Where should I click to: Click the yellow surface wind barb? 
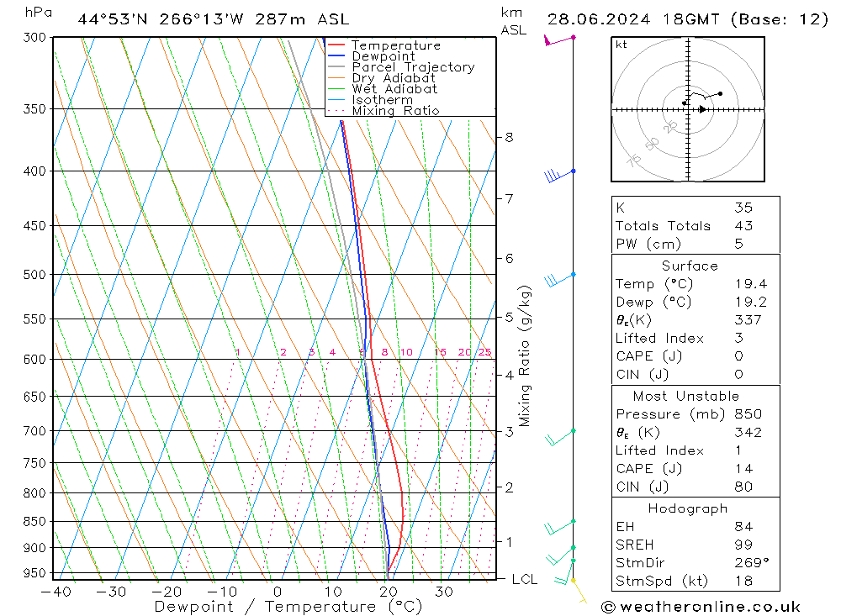click(577, 589)
